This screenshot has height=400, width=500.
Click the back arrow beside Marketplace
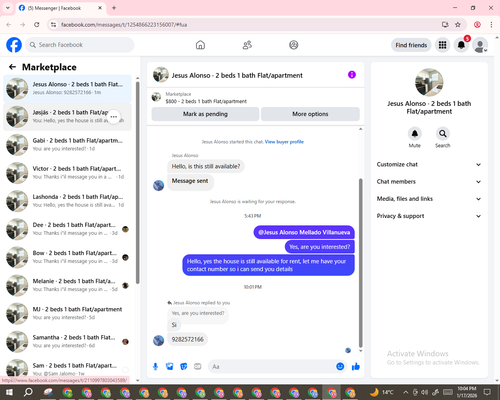click(x=12, y=67)
